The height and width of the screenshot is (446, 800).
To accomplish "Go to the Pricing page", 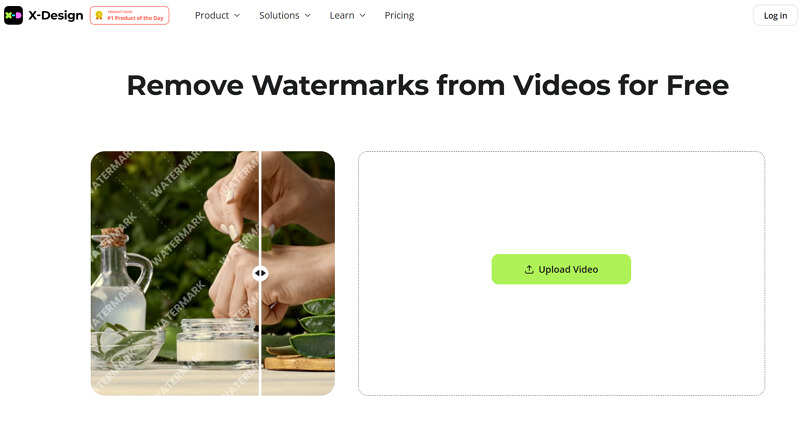I will pos(399,15).
